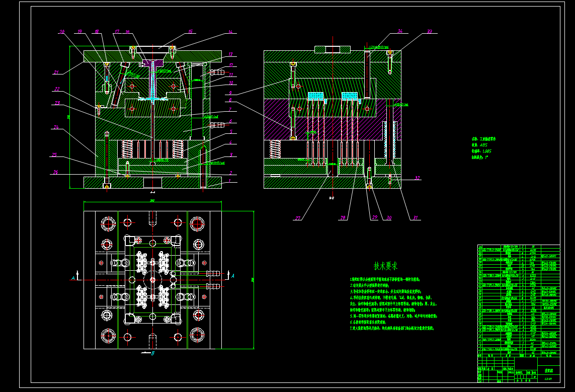The width and height of the screenshot is (575, 392).
Task: Select part balloon number 25
Action: [x=54, y=155]
